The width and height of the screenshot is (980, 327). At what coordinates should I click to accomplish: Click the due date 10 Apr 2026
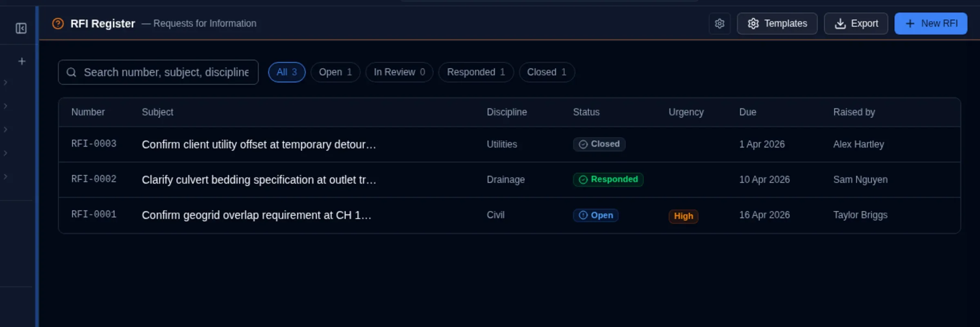pyautogui.click(x=764, y=180)
